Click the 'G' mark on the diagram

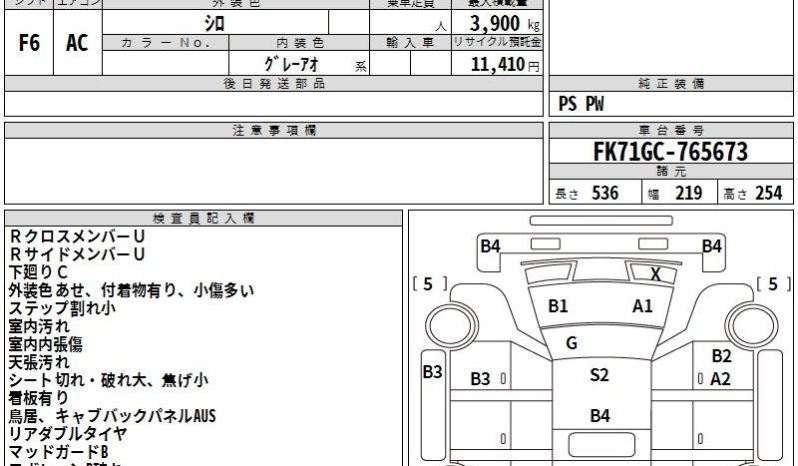coord(572,343)
